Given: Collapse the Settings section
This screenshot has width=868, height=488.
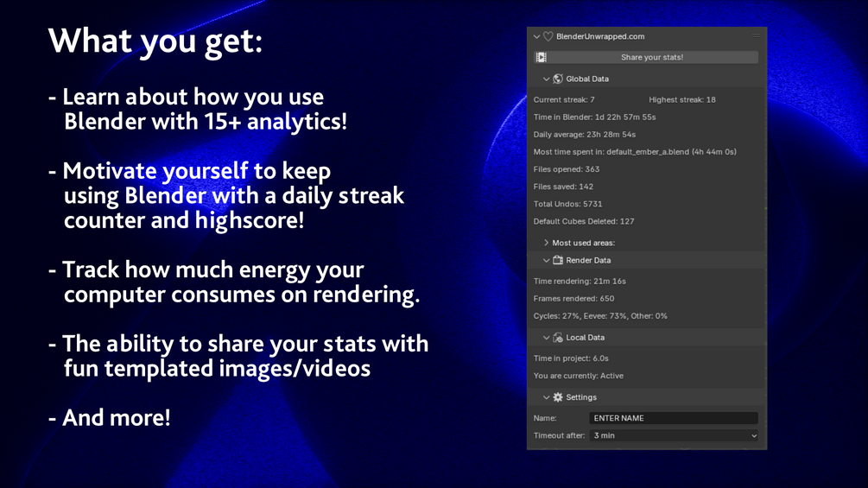Looking at the screenshot, I should (547, 397).
